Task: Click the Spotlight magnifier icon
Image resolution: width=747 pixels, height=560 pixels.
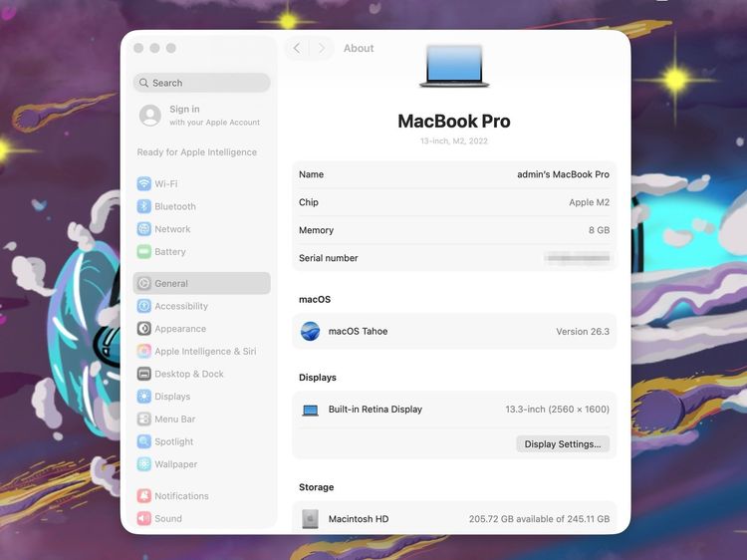Action: [143, 441]
